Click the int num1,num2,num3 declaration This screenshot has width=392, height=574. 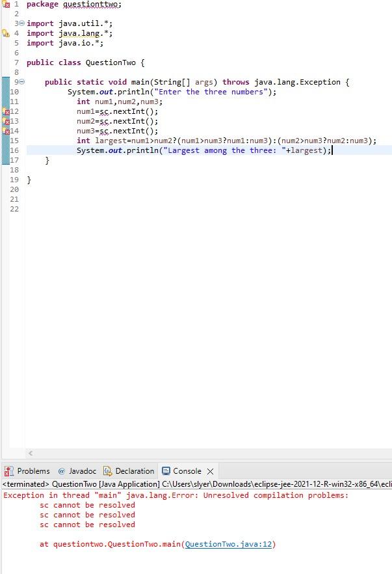coord(120,102)
